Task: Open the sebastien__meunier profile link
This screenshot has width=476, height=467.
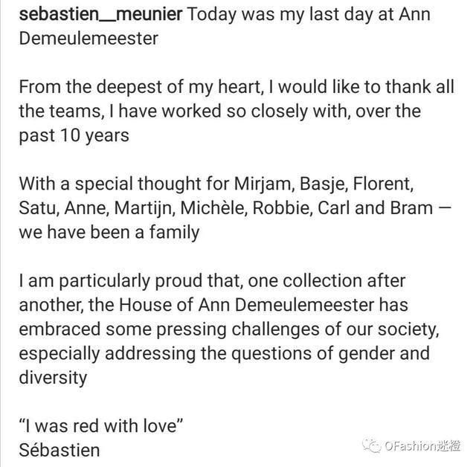Action: 101,15
